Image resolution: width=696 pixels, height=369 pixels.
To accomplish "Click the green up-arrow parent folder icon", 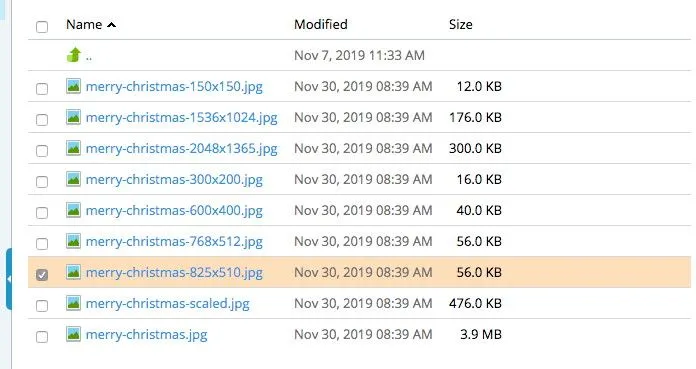I will click(74, 55).
